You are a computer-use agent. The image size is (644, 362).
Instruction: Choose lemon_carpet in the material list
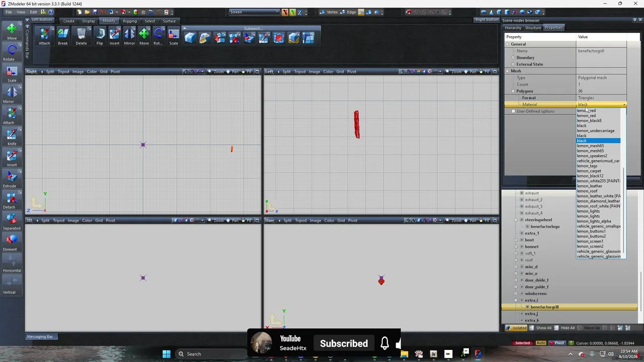[589, 171]
